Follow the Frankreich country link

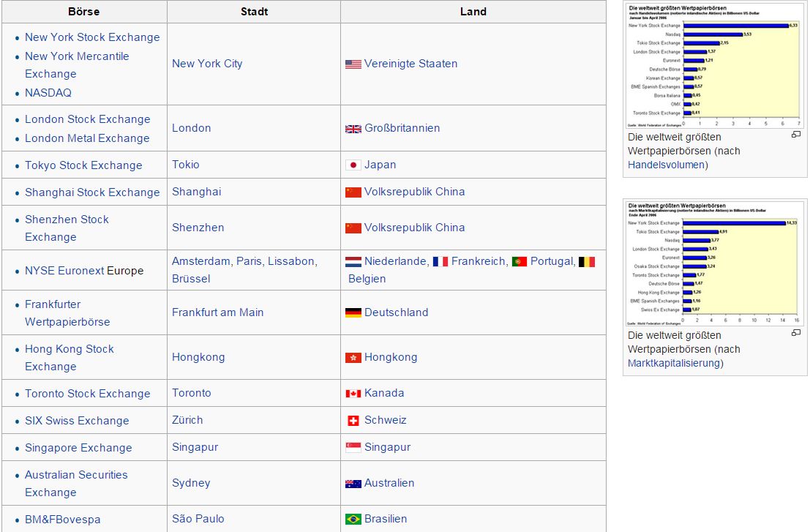[479, 261]
